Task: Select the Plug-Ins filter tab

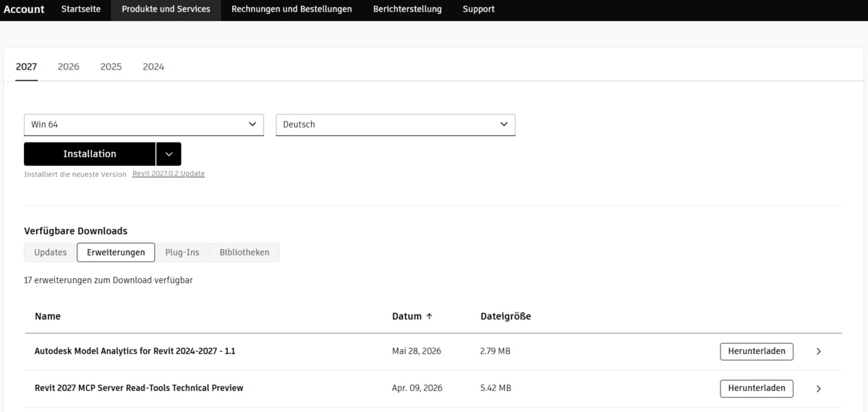Action: click(182, 253)
